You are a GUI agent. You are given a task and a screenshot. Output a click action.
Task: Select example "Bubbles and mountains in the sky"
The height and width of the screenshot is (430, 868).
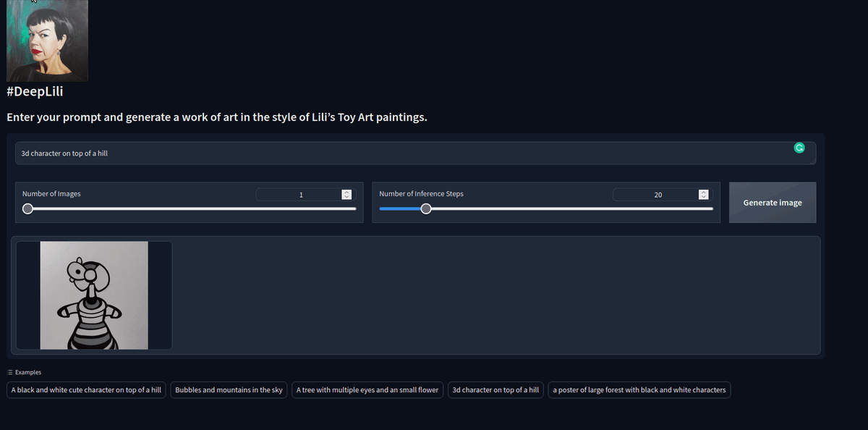(x=229, y=390)
